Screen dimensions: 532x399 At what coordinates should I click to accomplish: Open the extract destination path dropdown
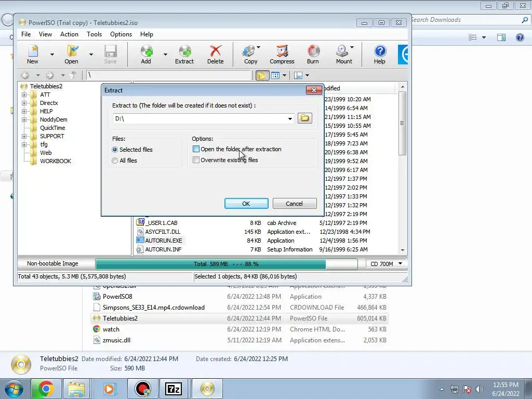click(x=290, y=118)
